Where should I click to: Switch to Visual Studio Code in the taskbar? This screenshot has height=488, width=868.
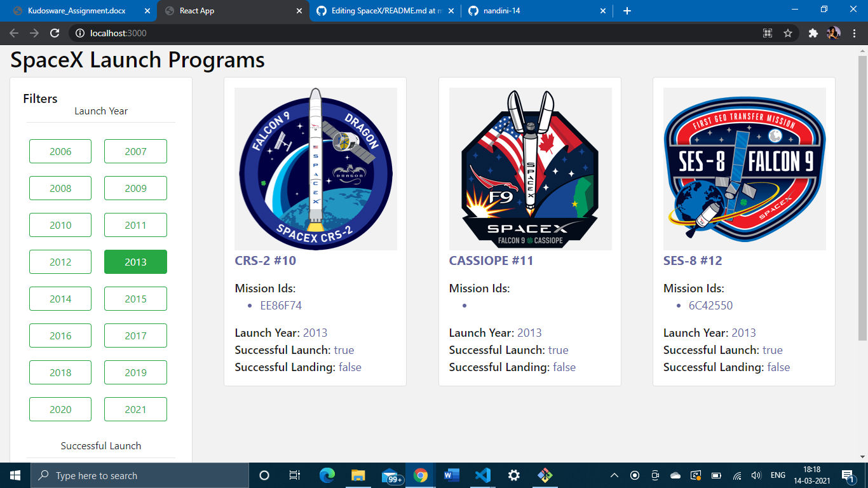coord(483,475)
